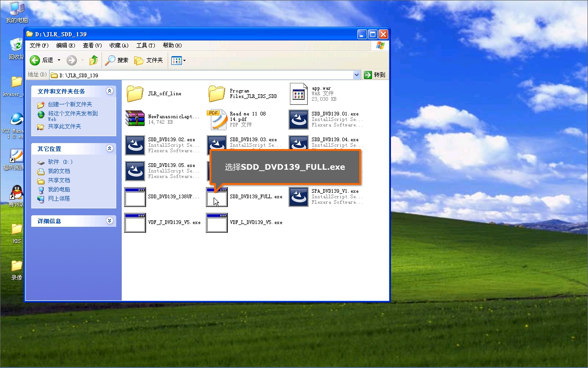Screen dimensions: 588x368
Task: Select the app.war file icon
Action: coord(299,93)
